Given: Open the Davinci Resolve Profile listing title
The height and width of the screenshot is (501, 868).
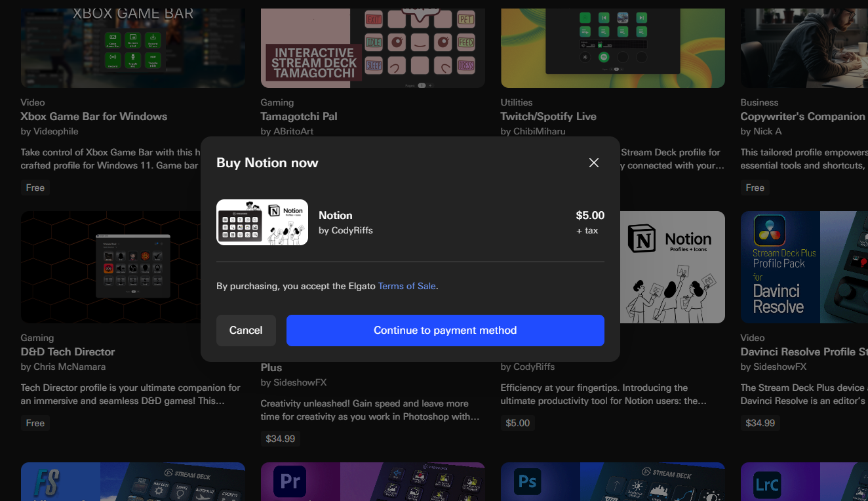Looking at the screenshot, I should pyautogui.click(x=804, y=351).
